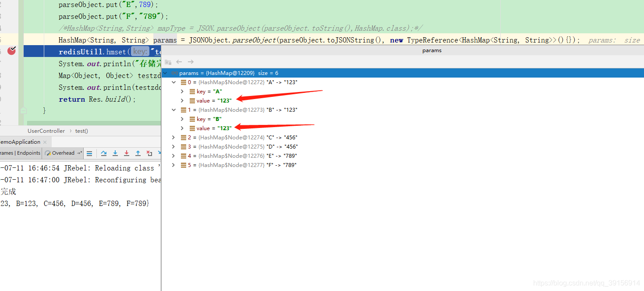Collapse the params HashMap root node
Viewport: 644px width, 291px height.
(x=165, y=73)
